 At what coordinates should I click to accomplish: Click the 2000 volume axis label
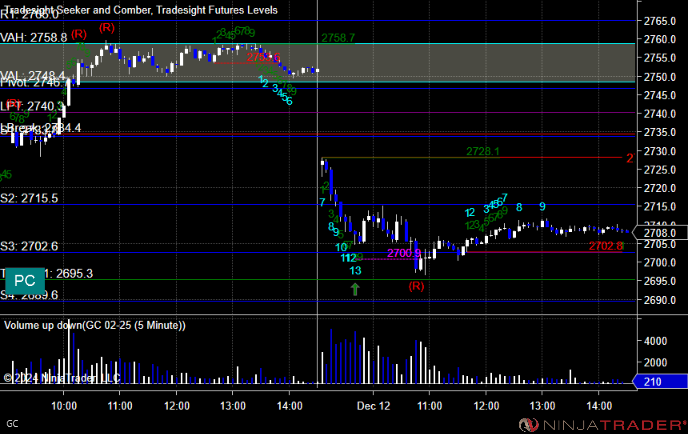[655, 362]
